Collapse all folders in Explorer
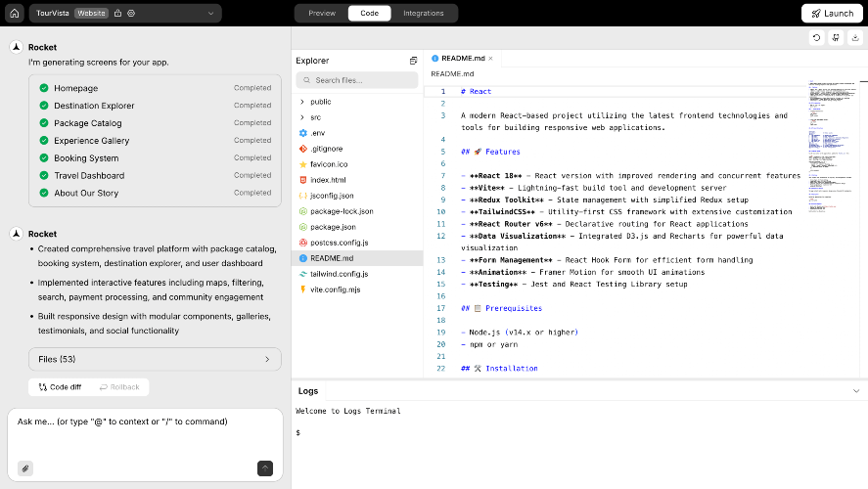This screenshot has width=868, height=489. pos(413,61)
